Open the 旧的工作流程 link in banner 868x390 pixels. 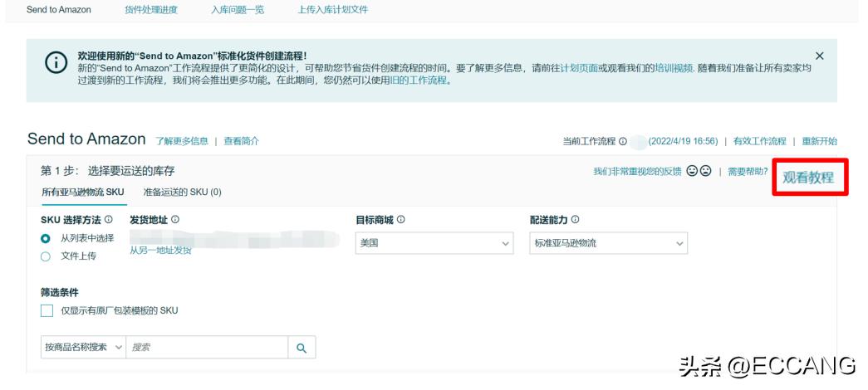(418, 80)
